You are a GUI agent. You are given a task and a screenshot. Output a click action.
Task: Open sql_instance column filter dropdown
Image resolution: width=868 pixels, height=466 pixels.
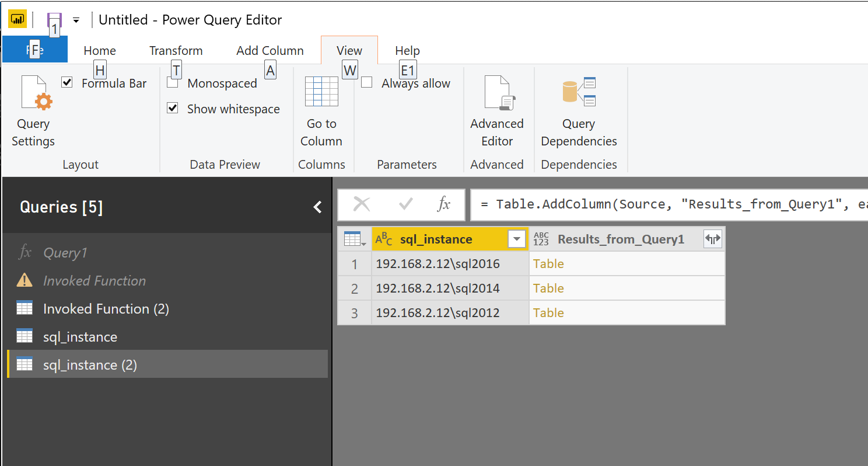(x=516, y=239)
